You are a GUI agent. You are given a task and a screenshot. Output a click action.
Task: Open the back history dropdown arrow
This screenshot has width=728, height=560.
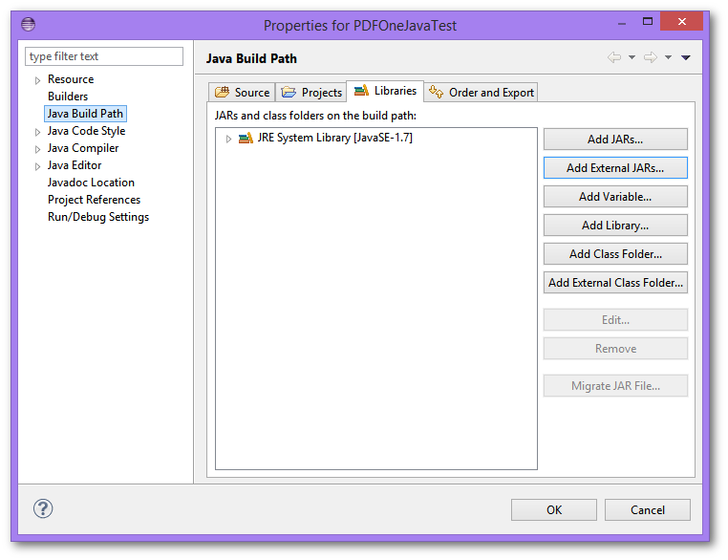[x=632, y=57]
